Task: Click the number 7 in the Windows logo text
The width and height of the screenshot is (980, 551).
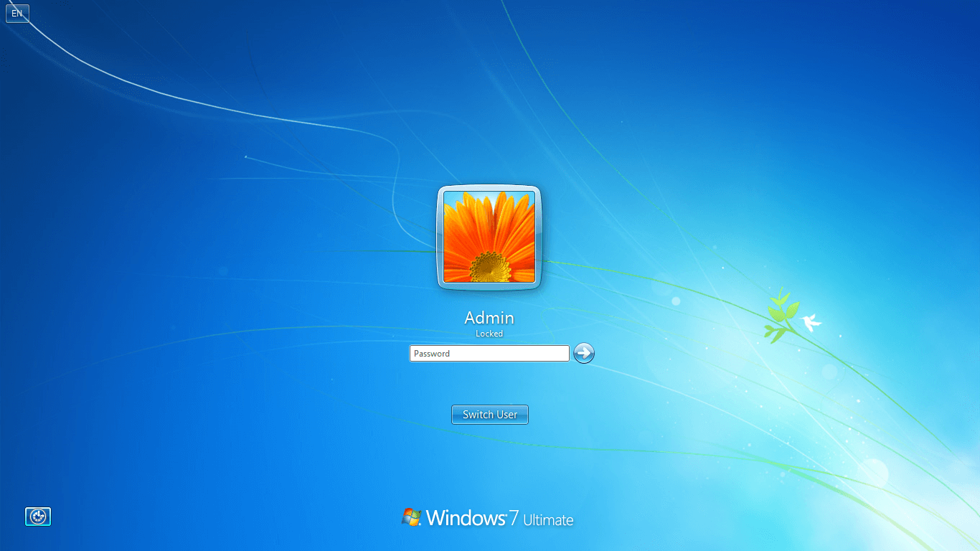Action: [x=514, y=518]
